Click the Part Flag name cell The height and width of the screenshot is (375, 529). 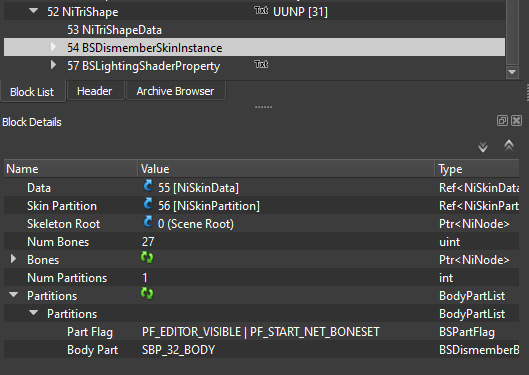tap(90, 332)
